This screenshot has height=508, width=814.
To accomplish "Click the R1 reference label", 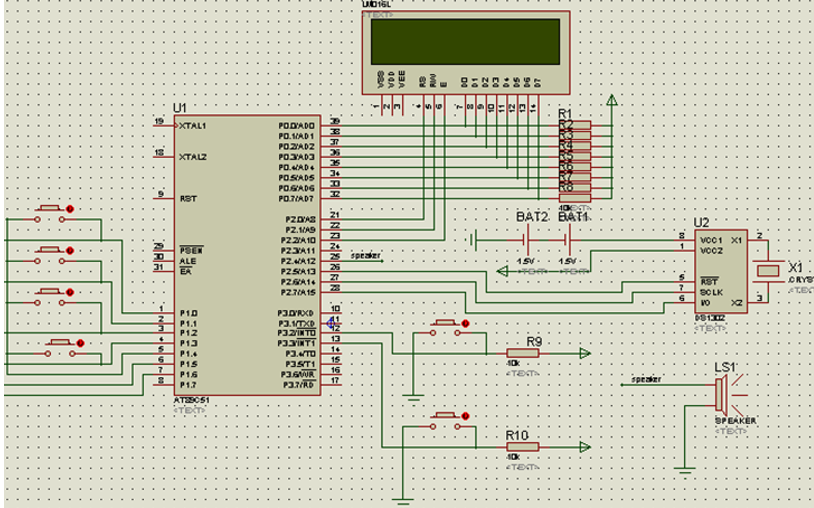I will click(x=565, y=114).
